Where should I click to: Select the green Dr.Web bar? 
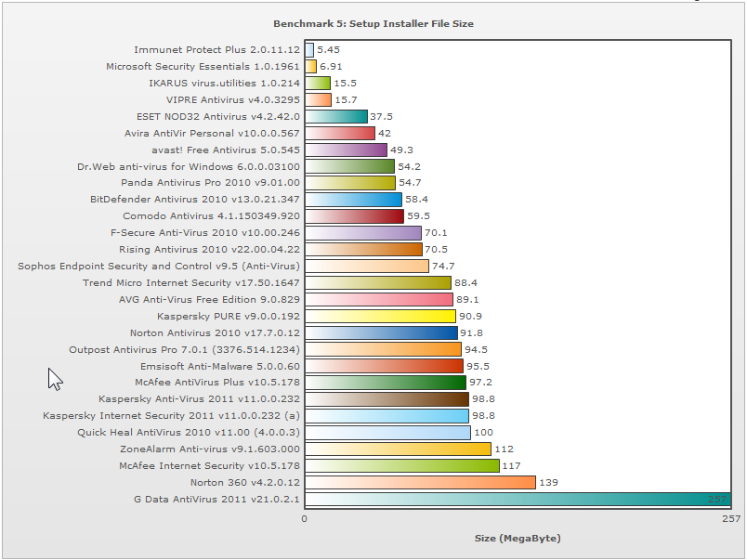(349, 166)
